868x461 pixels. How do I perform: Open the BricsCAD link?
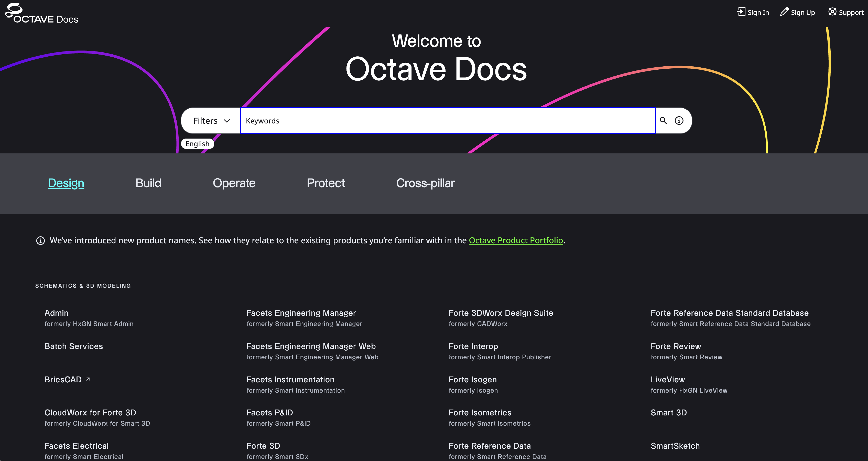click(x=63, y=379)
